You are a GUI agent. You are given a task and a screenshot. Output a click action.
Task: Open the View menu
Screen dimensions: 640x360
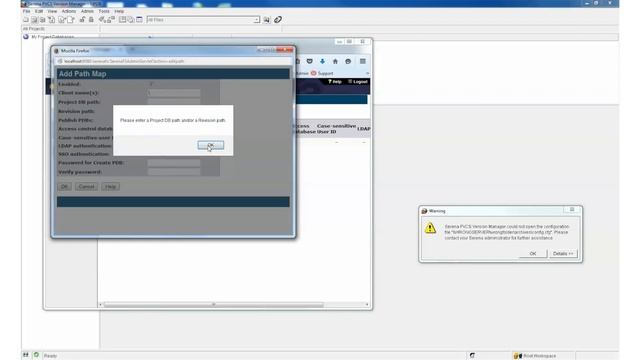tap(52, 11)
